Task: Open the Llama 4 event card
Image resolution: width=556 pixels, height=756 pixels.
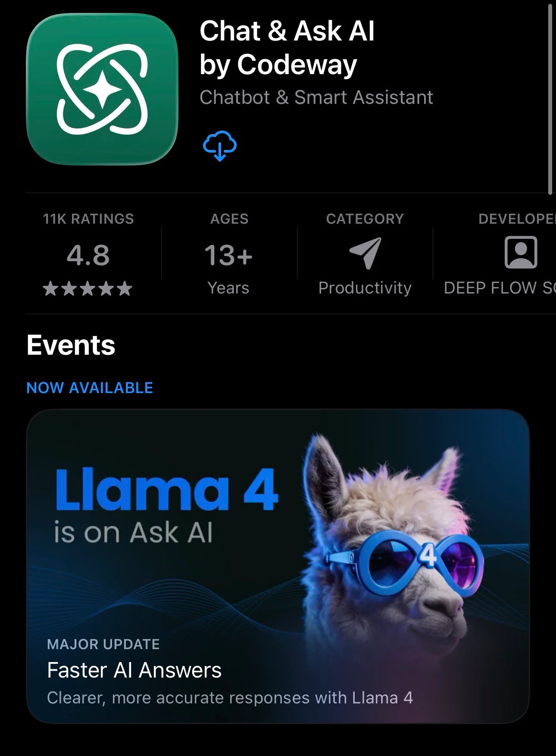Action: click(x=278, y=566)
